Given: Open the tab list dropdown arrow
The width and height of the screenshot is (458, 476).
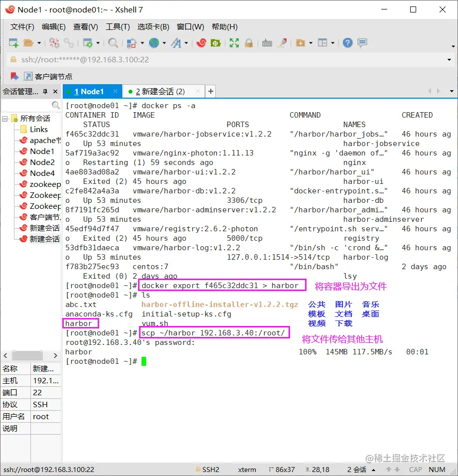Looking at the screenshot, I should point(452,91).
